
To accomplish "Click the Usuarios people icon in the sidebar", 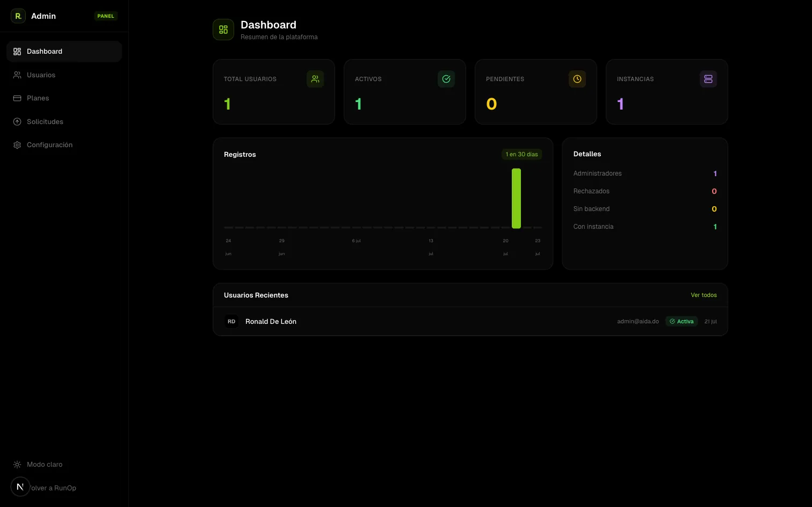I will click(17, 75).
